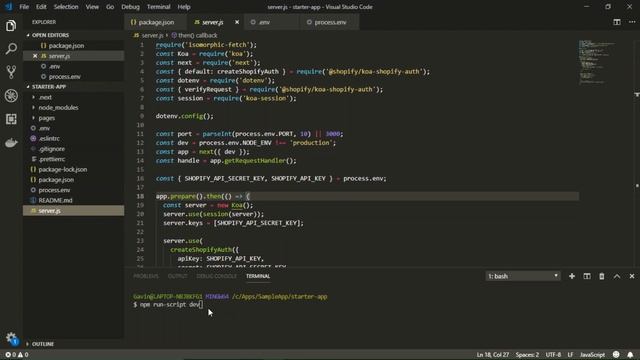Viewport: 640px width, 360px height.
Task: Click JavaScript language mode in status bar
Action: tap(592, 354)
